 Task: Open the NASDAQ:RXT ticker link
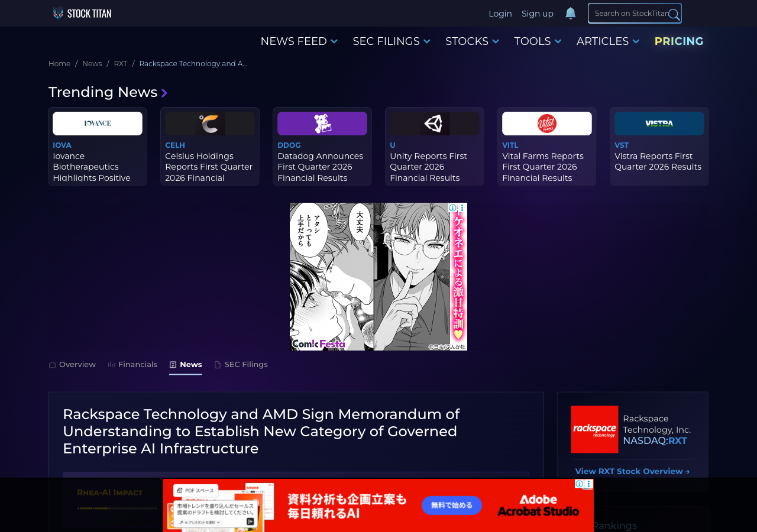coord(655,441)
